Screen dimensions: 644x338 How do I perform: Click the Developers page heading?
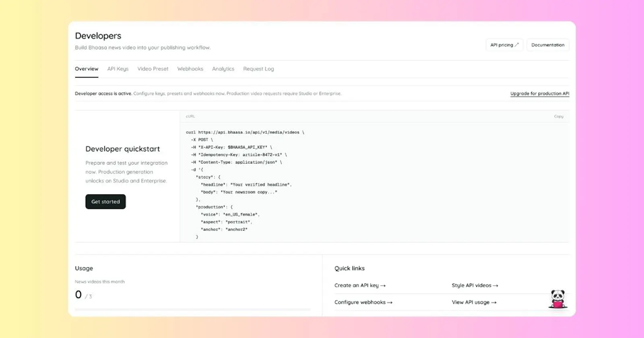pyautogui.click(x=98, y=36)
